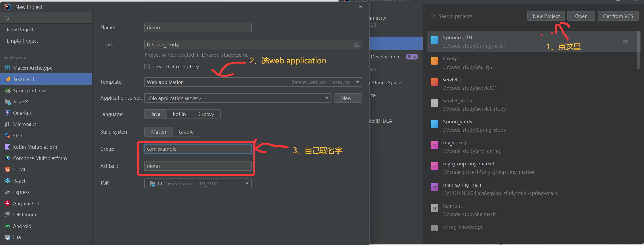Click the Maven Archetype generator icon
This screenshot has height=245, width=644.
(x=8, y=68)
